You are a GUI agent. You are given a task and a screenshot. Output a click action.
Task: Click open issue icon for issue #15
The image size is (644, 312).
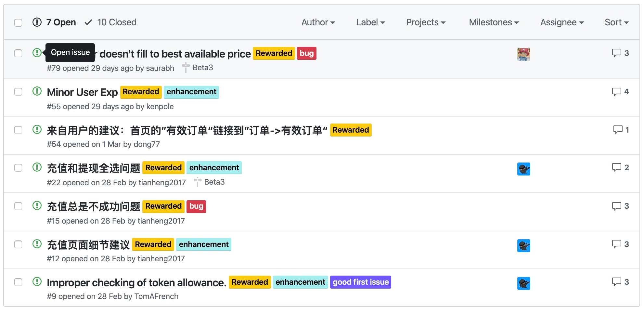(x=37, y=205)
